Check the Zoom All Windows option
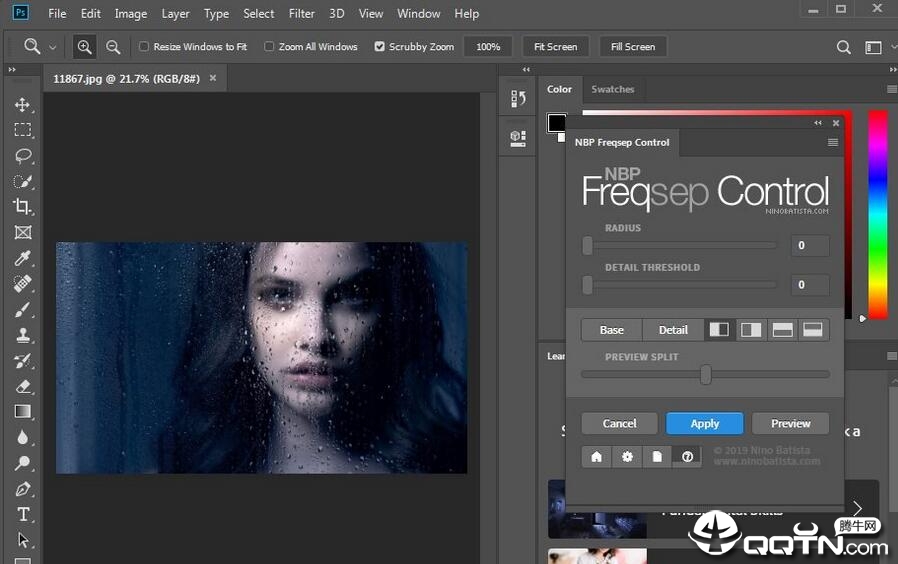This screenshot has width=898, height=564. 269,47
